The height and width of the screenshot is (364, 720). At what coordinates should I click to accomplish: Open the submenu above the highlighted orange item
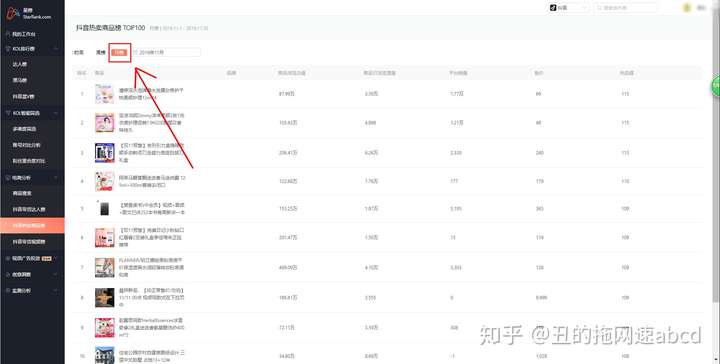(x=28, y=209)
